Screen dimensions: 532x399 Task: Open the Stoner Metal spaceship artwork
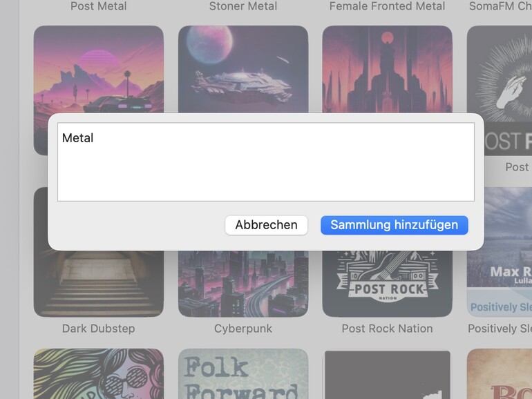[243, 69]
